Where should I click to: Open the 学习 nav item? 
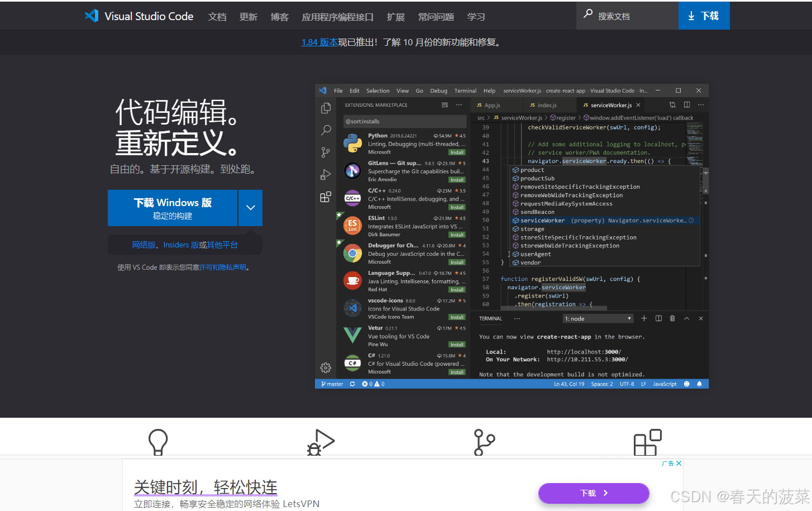click(476, 17)
